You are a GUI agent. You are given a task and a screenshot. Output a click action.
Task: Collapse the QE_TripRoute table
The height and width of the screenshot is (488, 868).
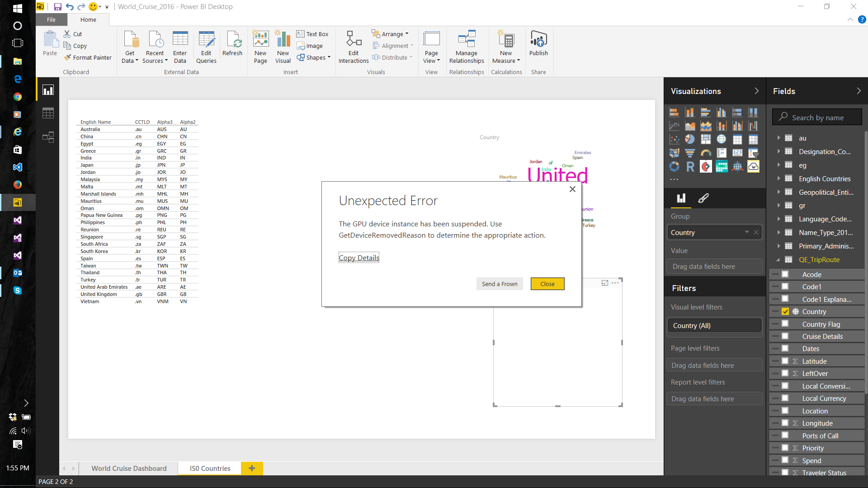pyautogui.click(x=778, y=260)
